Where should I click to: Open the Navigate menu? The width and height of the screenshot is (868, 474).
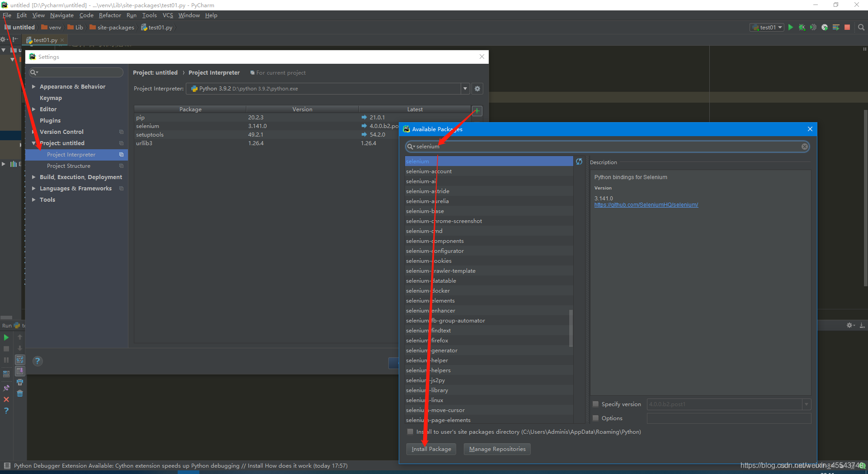coord(61,15)
